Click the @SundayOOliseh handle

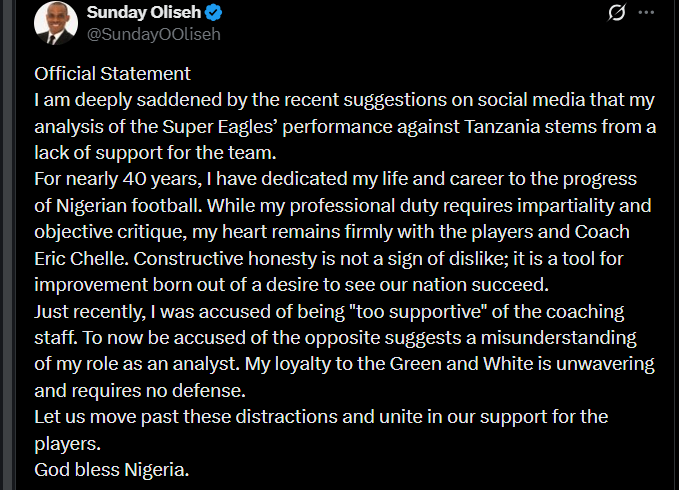tap(152, 35)
